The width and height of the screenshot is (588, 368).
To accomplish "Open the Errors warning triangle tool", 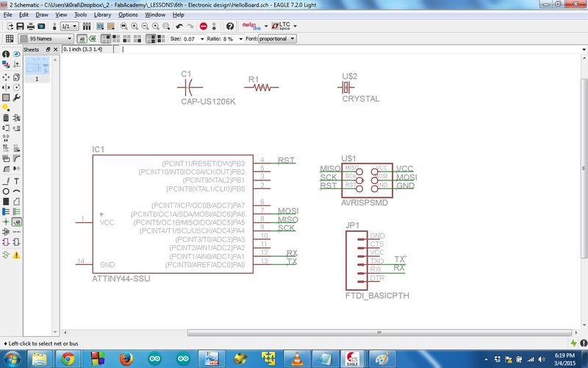I will tap(16, 255).
